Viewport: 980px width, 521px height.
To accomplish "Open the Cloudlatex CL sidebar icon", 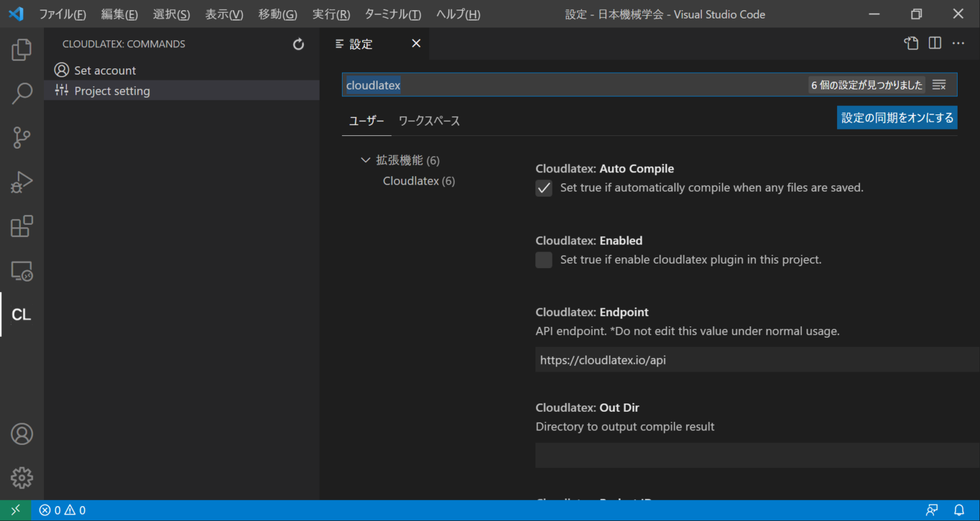I will [22, 314].
